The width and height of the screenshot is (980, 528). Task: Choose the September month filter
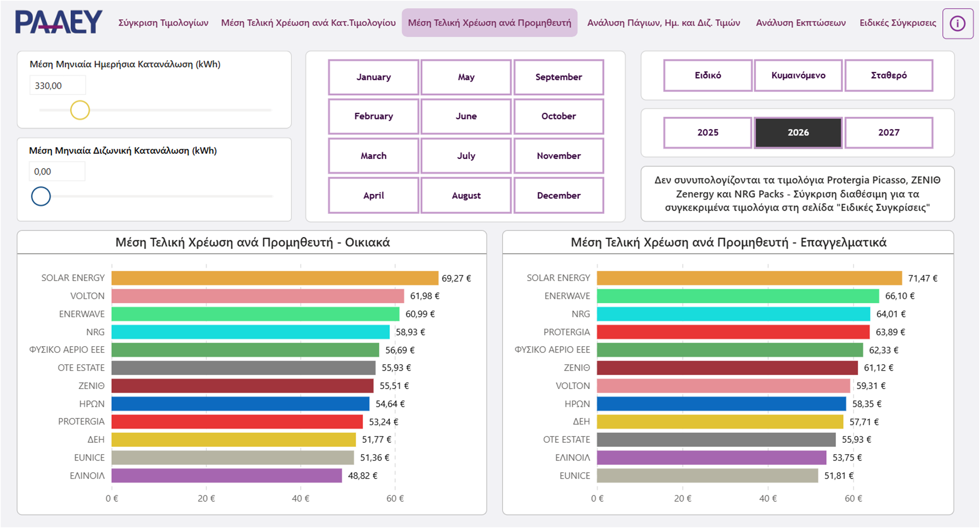click(x=559, y=77)
